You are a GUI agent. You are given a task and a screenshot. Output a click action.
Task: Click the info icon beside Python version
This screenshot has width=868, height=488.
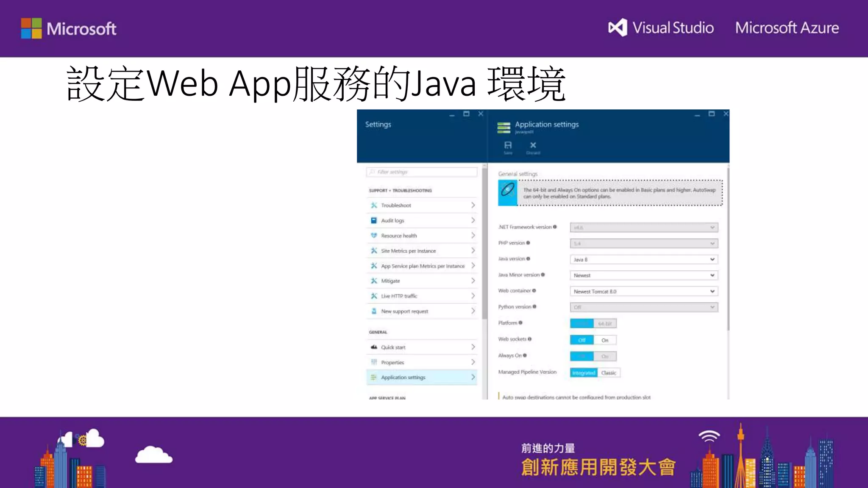534,307
